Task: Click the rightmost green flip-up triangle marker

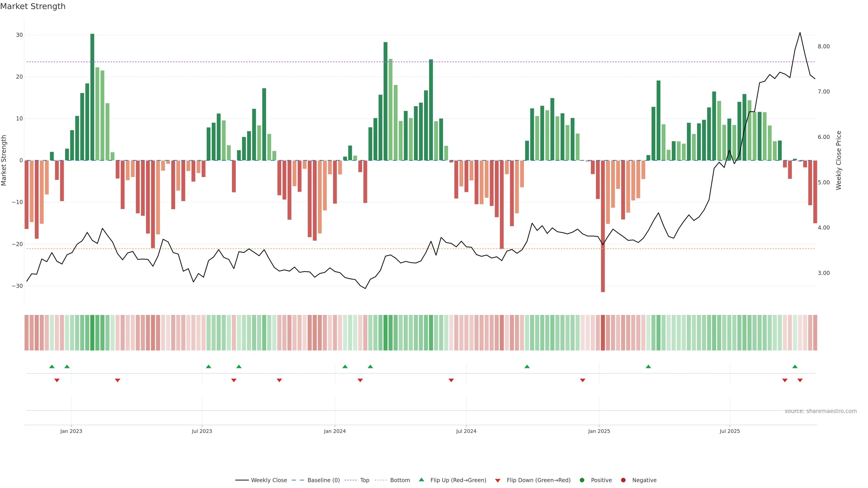Action: coord(795,366)
